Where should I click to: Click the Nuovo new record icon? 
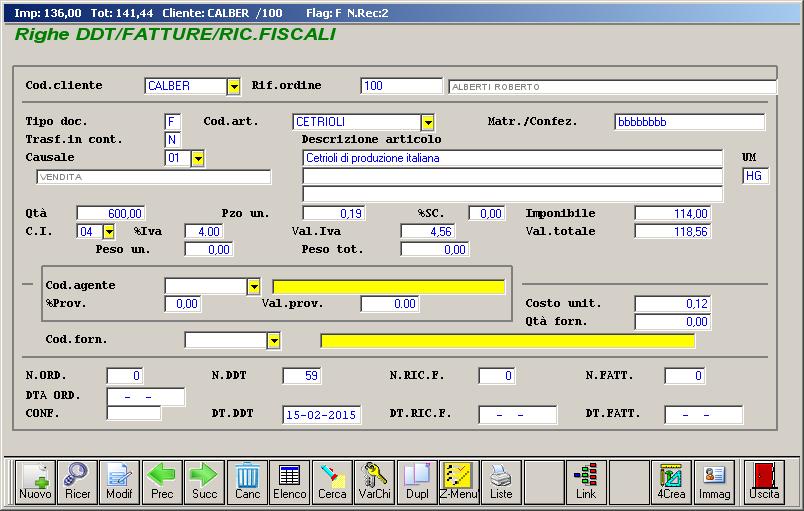point(35,482)
